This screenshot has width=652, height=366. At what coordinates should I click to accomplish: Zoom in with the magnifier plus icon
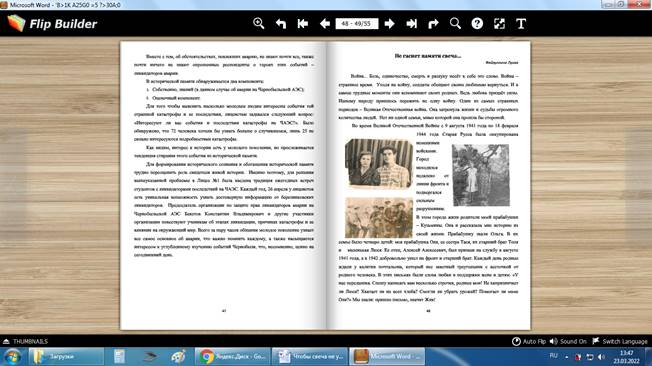(259, 23)
